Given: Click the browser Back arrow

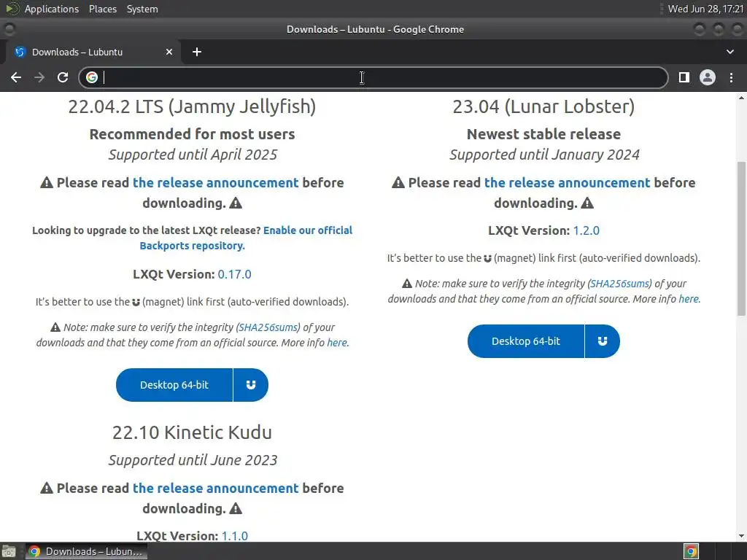Looking at the screenshot, I should (x=16, y=77).
